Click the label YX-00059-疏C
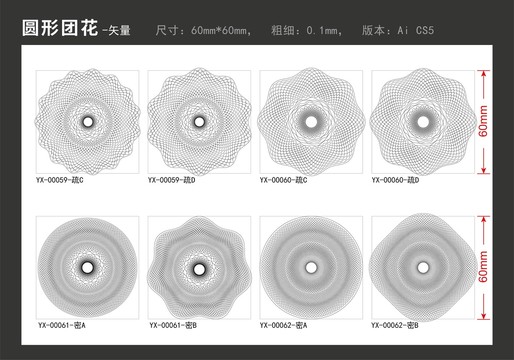The image size is (514, 360). [60, 180]
